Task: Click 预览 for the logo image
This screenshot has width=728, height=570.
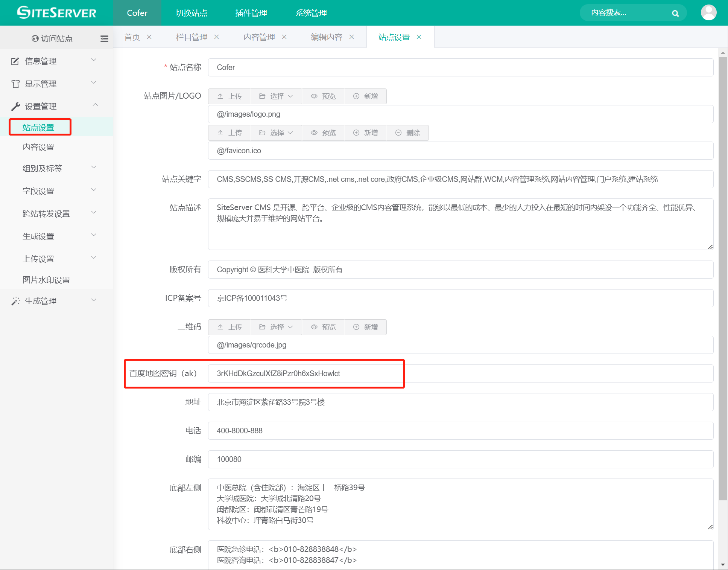Action: (323, 96)
